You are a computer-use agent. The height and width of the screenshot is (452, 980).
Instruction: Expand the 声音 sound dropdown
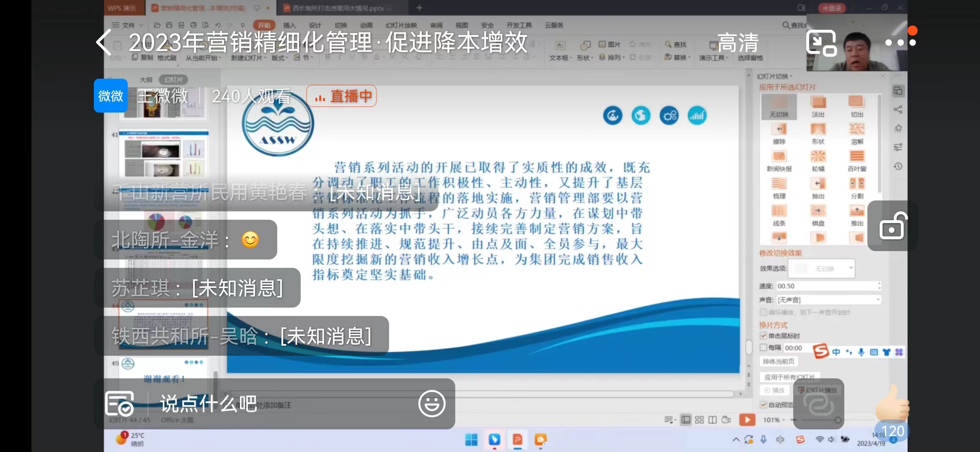click(x=829, y=300)
